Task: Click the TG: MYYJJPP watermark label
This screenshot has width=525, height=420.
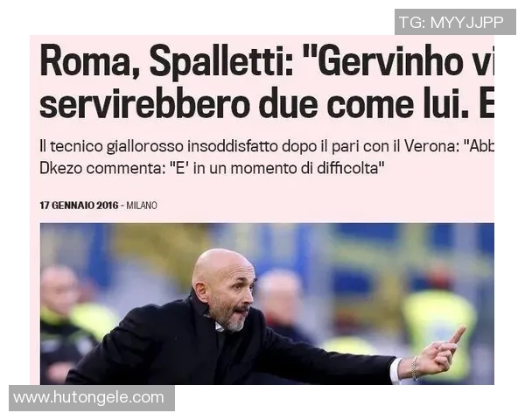Action: 455,22
